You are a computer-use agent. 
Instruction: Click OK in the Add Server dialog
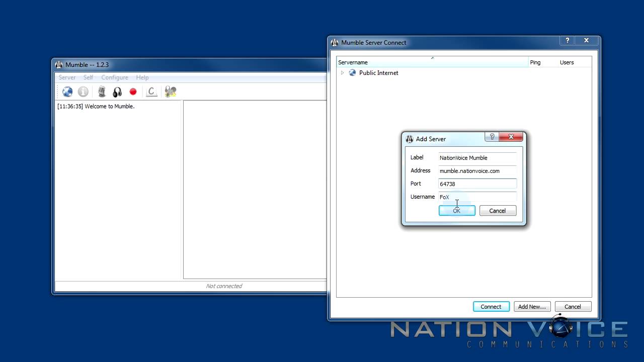457,210
